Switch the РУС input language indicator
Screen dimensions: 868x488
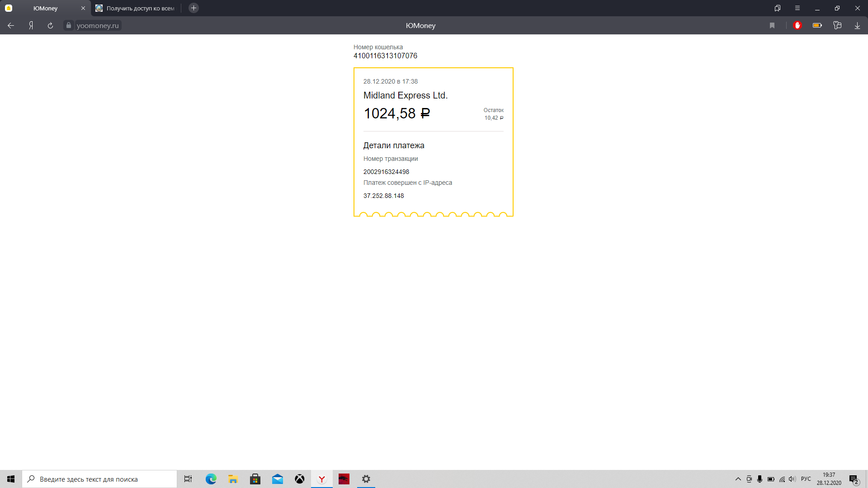coord(806,479)
